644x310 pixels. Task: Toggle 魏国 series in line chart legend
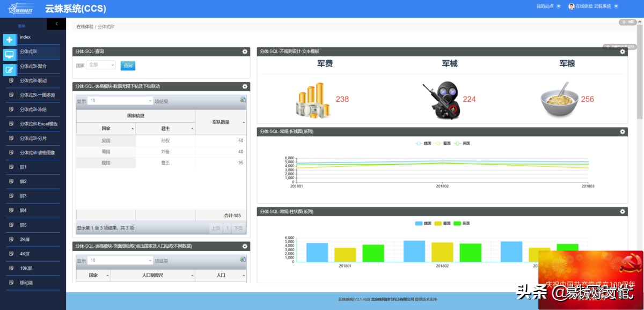pos(423,143)
